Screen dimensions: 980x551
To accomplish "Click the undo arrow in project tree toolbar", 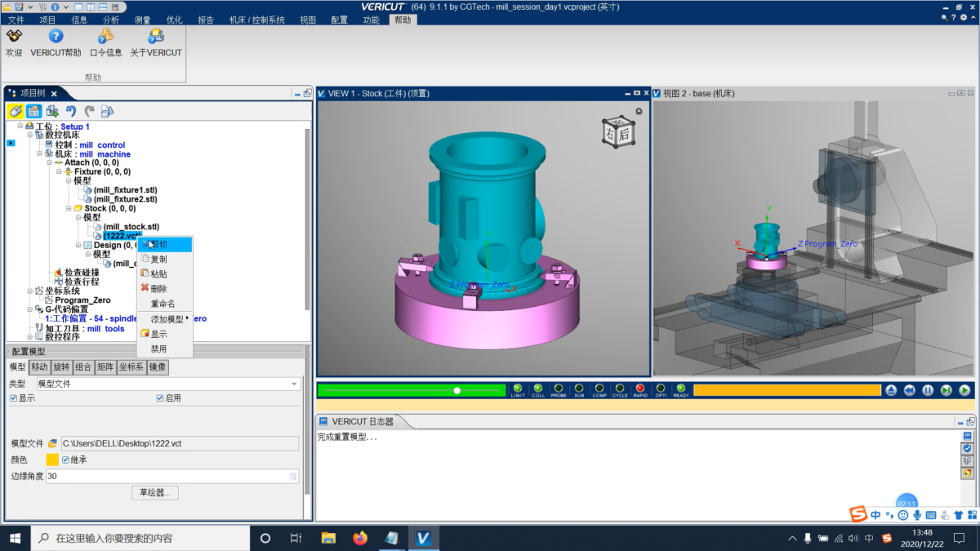I will (71, 111).
